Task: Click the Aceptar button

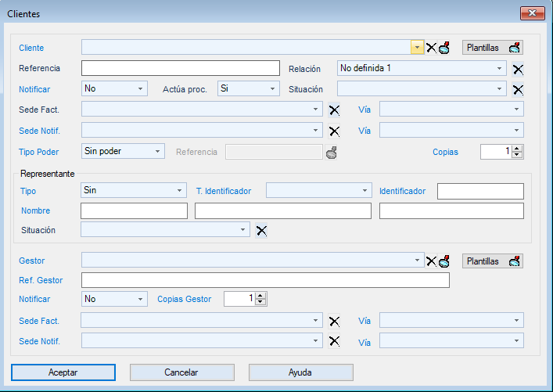Action: tap(63, 372)
